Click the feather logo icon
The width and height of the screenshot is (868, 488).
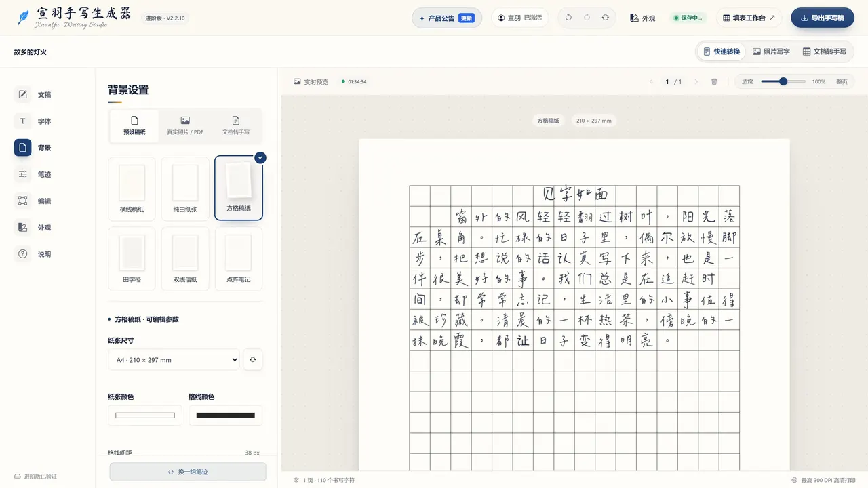tap(24, 18)
